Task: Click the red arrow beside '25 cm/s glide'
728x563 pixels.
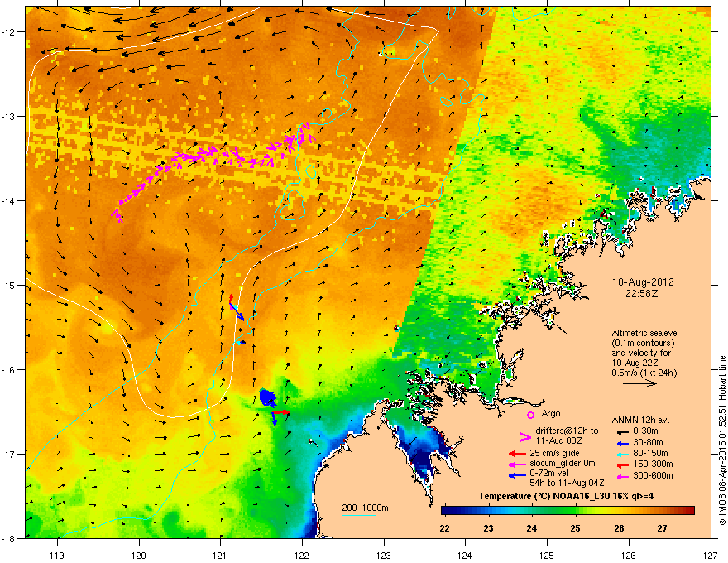Action: pos(517,454)
